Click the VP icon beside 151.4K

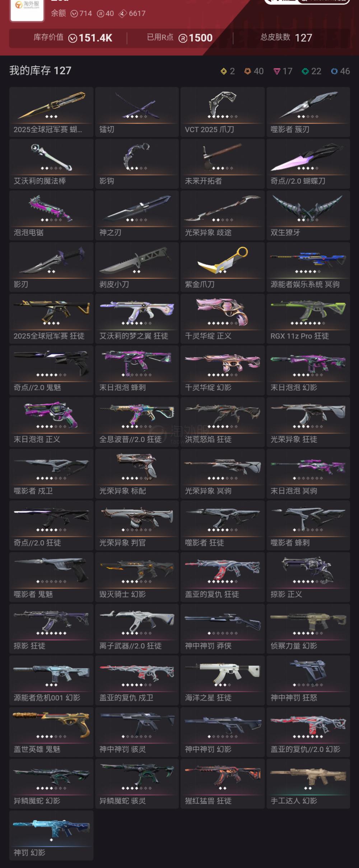click(x=73, y=38)
